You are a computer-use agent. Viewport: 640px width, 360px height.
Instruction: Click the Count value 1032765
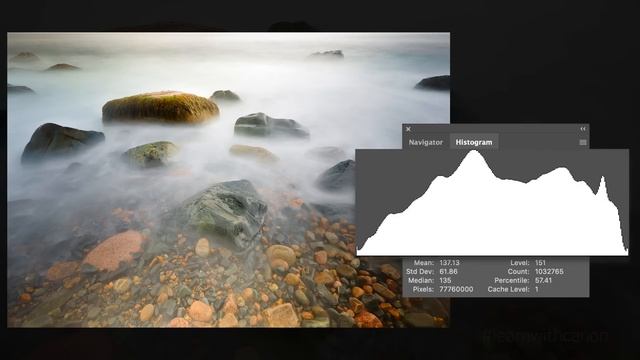coord(549,271)
